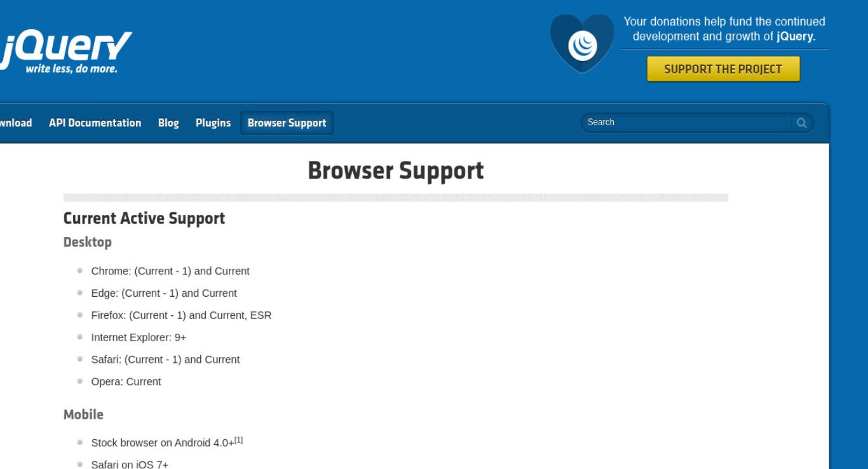Open API Documentation in the navigation
Screen dimensions: 868x469
[95, 123]
